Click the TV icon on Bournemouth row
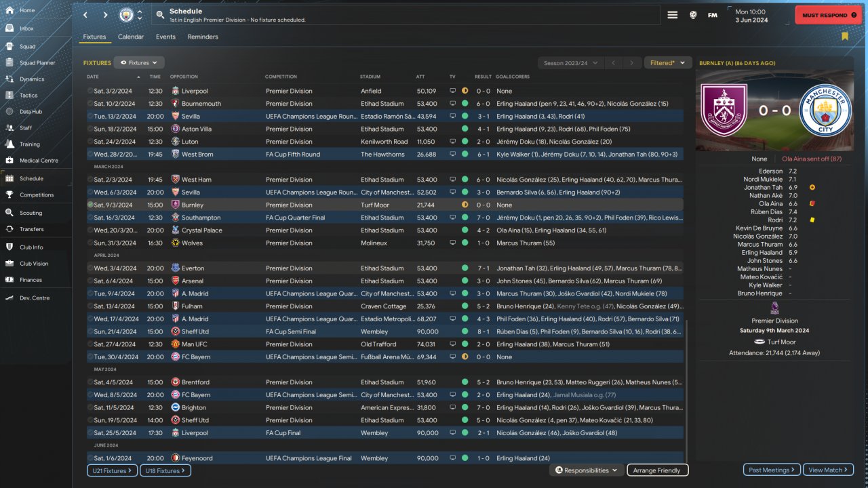This screenshot has height=488, width=868. 452,104
